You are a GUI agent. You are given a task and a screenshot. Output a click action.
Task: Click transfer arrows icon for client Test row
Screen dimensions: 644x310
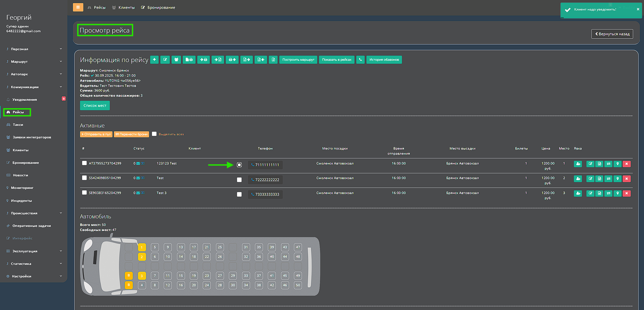608,179
